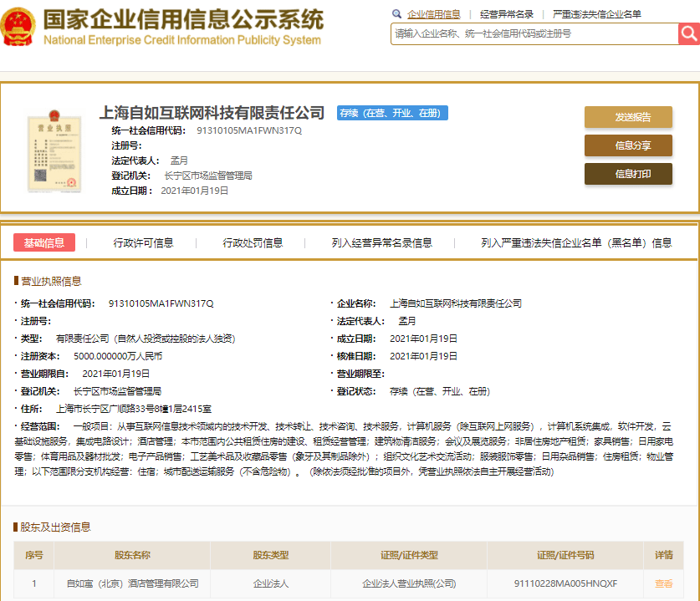700x601 pixels.
Task: Click the company title 上海自如互联网科技有限责任公司
Action: [212, 113]
